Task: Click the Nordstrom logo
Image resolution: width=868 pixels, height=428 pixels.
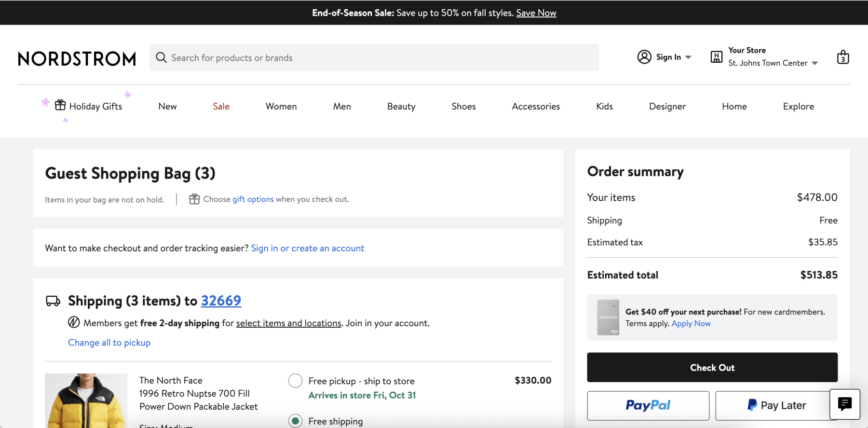Action: (77, 58)
